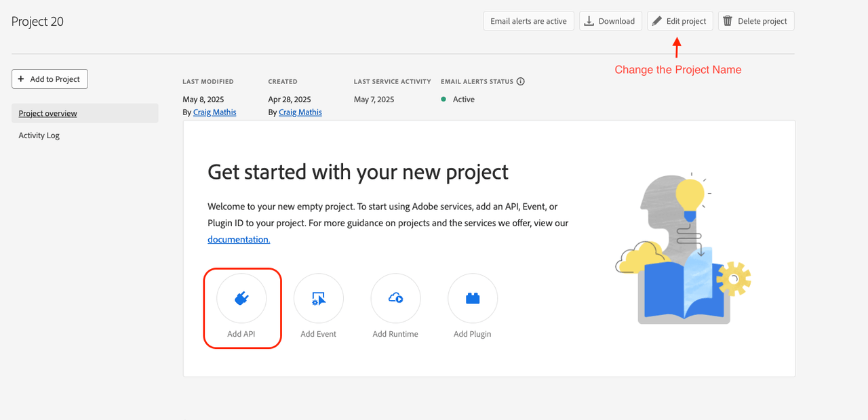Click the Download button
This screenshot has width=868, height=420.
tap(610, 21)
